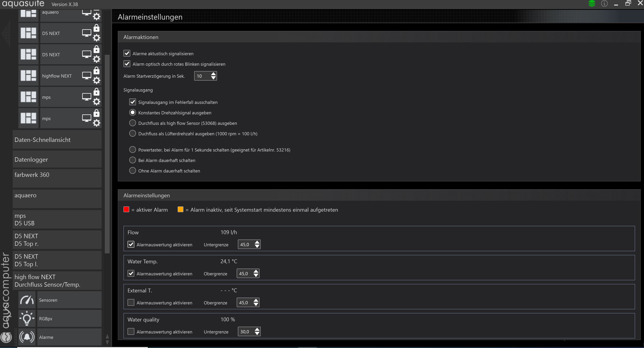Open the first D5 NEXT overview page icon
Viewport: 644px width, 348px height.
tap(28, 33)
